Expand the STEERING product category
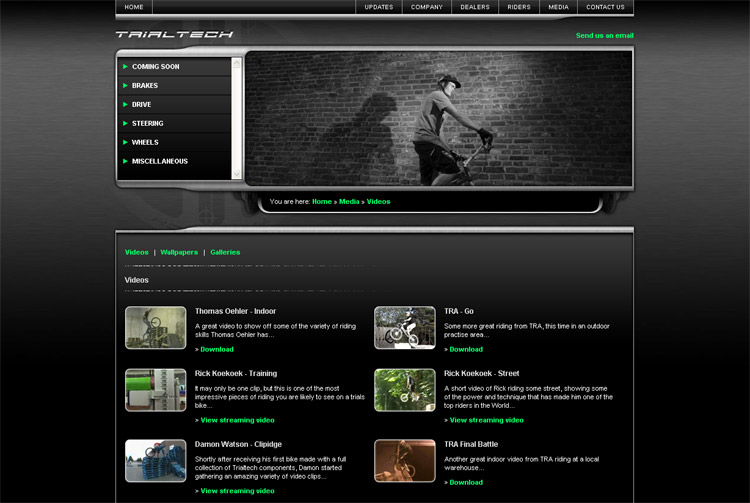 coord(174,123)
